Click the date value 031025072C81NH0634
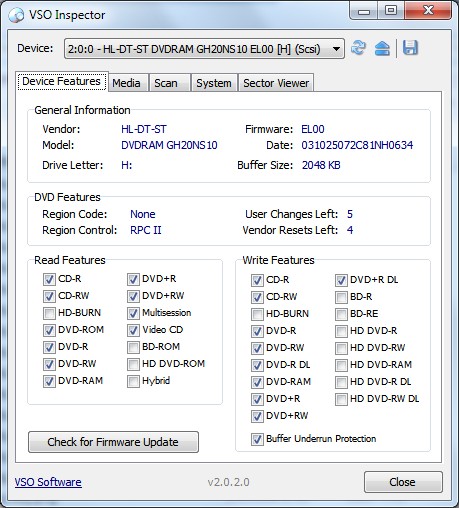 tap(357, 145)
